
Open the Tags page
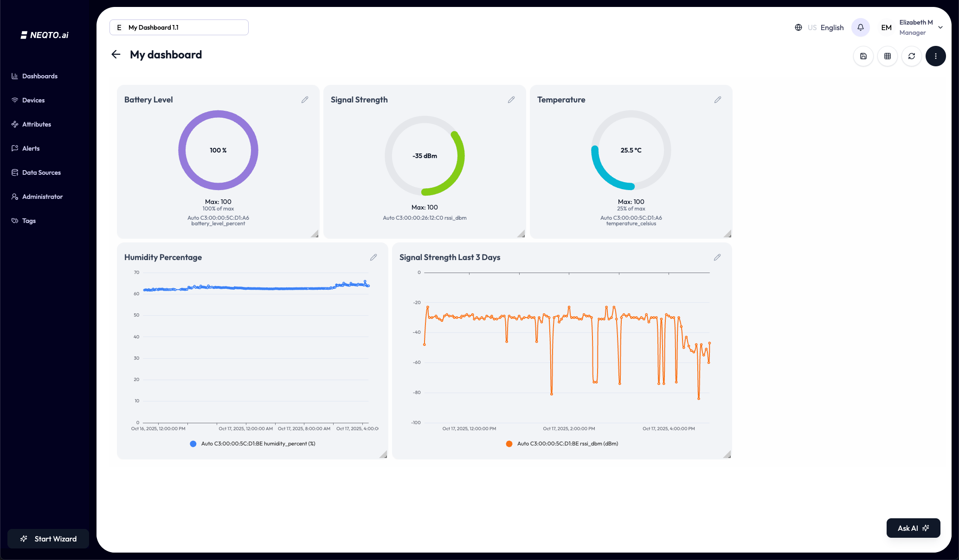click(28, 220)
